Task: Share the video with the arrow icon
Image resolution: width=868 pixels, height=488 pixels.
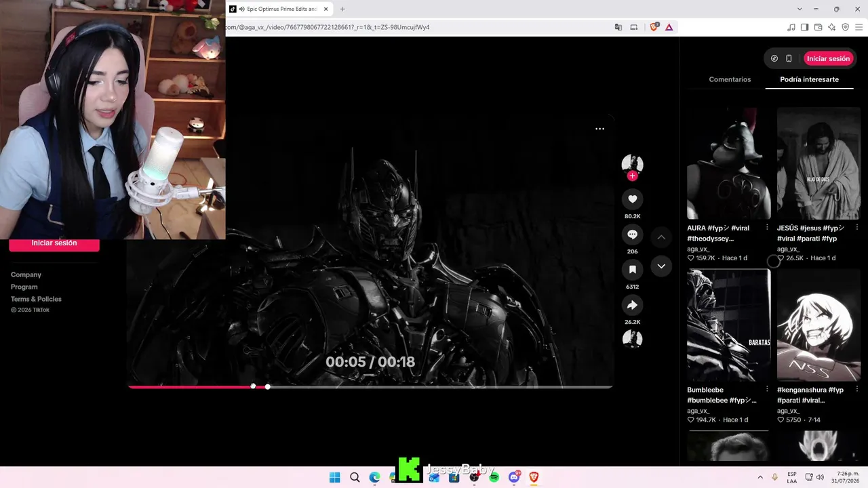Action: tap(632, 305)
